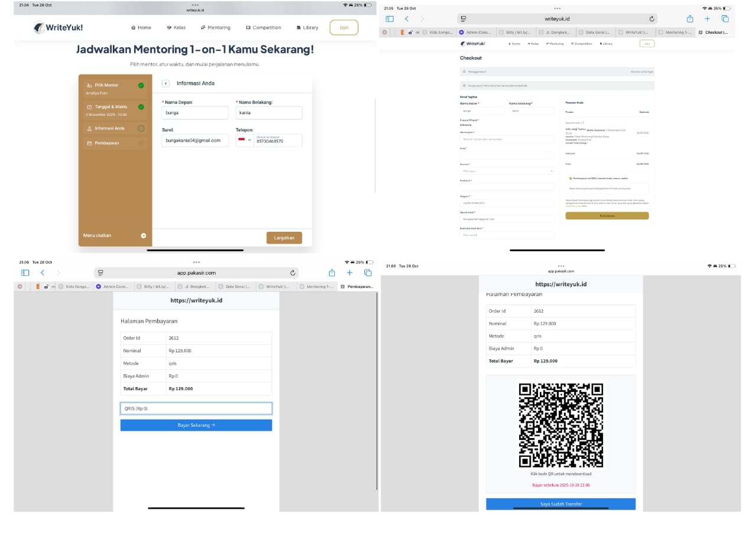Open the Tanggal & Waktu step in the sidebar
The height and width of the screenshot is (535, 756).
click(x=115, y=109)
